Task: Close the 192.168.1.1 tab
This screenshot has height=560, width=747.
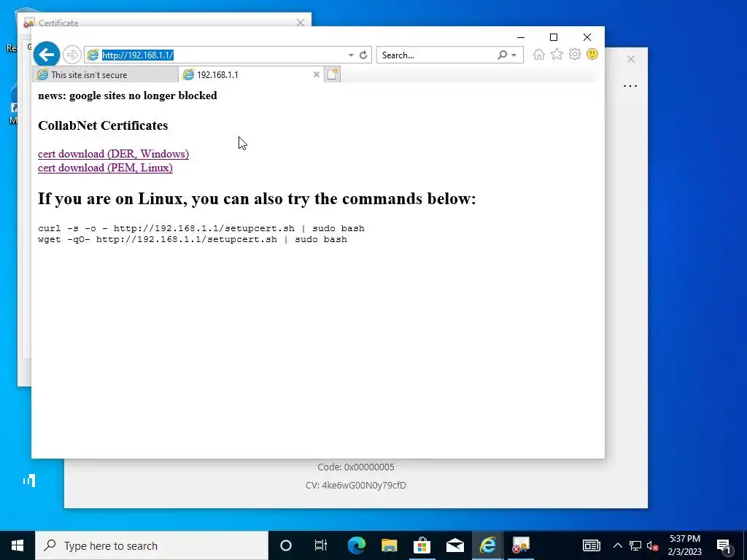Action: [317, 74]
